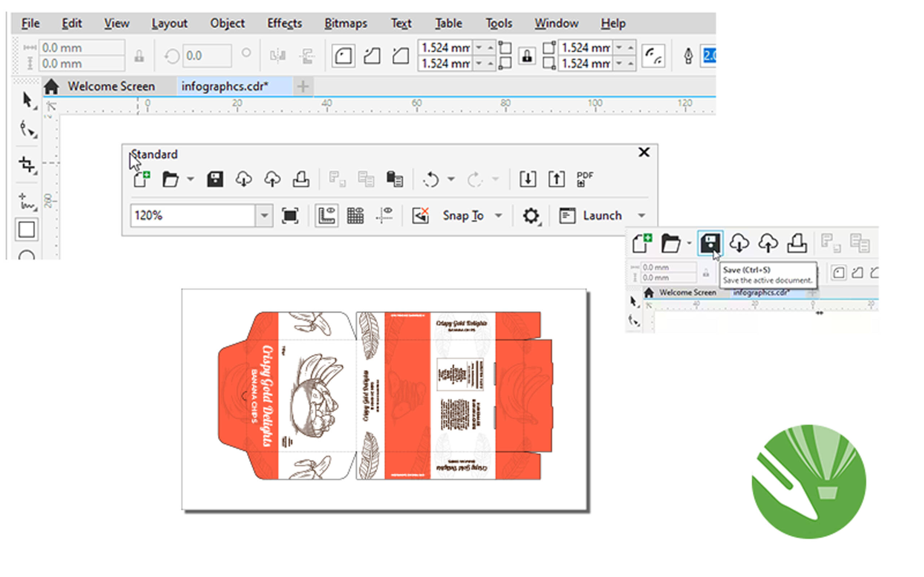Image resolution: width=924 pixels, height=577 pixels.
Task: Click the Print icon on the Standard toolbar
Action: 301,179
